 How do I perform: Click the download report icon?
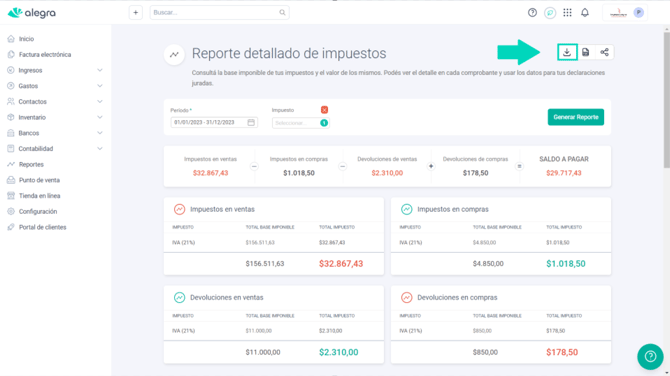(x=567, y=52)
